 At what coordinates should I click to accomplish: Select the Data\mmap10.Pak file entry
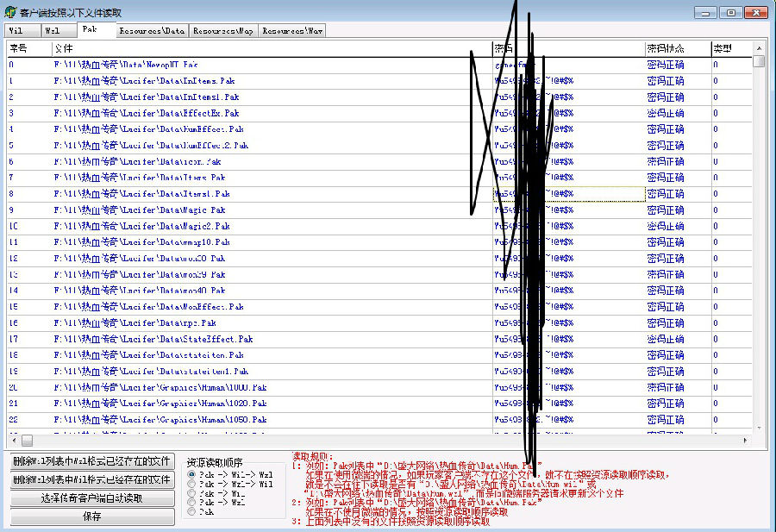click(x=141, y=242)
